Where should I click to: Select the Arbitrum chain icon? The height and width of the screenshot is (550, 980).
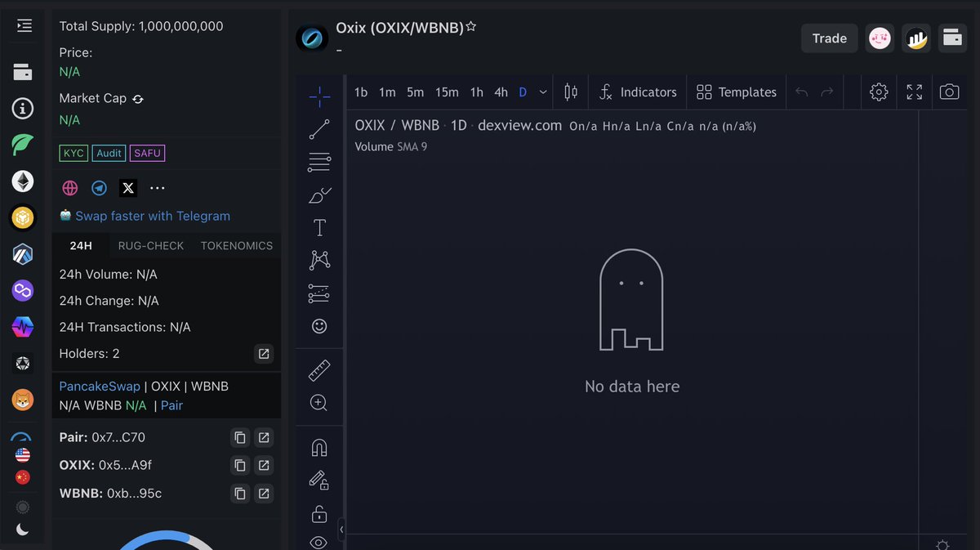23,254
